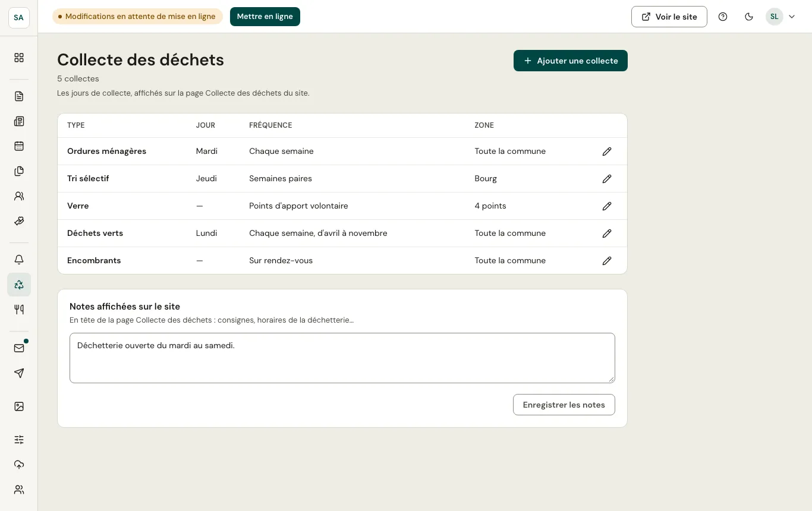Open the newspaper news icon in sidebar

coord(19,121)
